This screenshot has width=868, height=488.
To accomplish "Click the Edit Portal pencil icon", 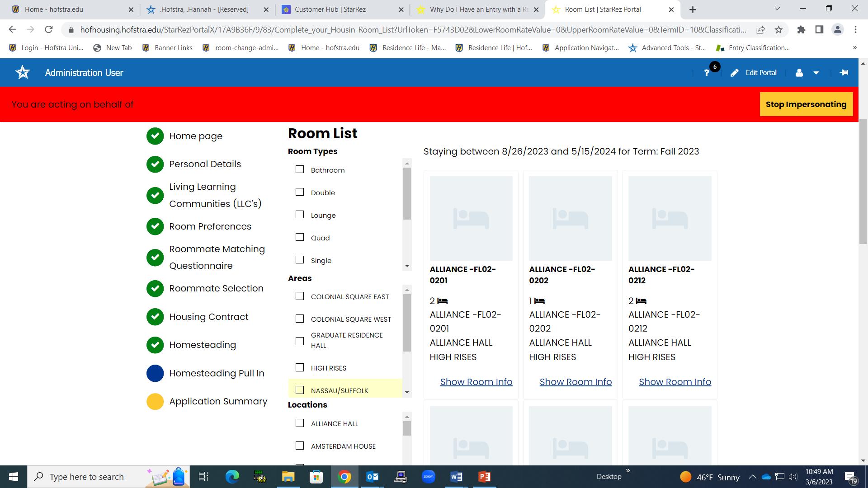I will coord(735,73).
